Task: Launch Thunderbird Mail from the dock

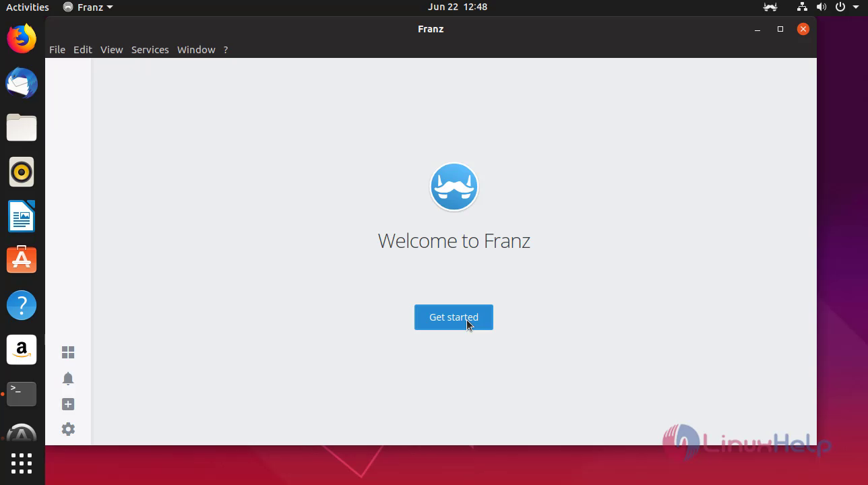Action: [22, 83]
